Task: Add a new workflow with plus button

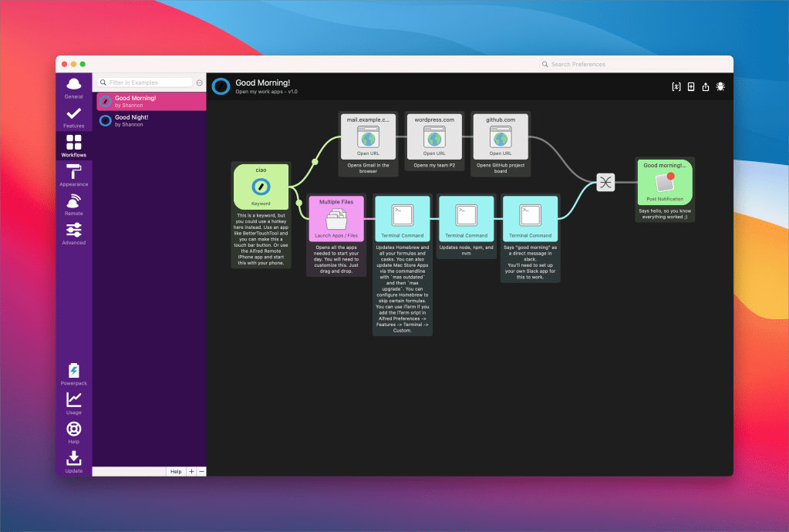Action: 191,471
